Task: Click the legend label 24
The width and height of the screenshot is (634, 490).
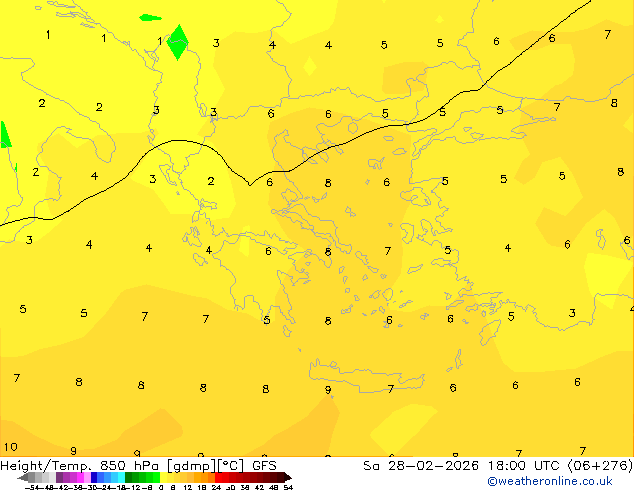Action: [x=216, y=487]
